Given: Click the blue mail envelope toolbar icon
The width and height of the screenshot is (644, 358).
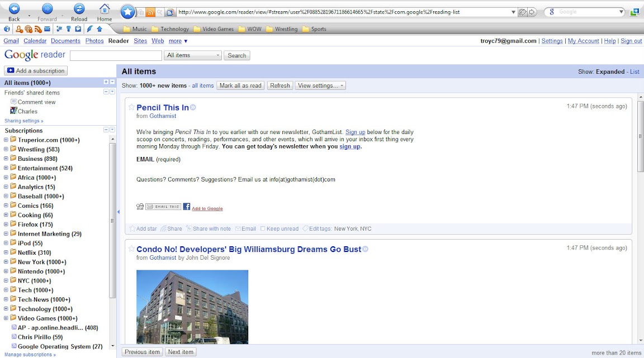Looking at the screenshot, I should 47,28.
